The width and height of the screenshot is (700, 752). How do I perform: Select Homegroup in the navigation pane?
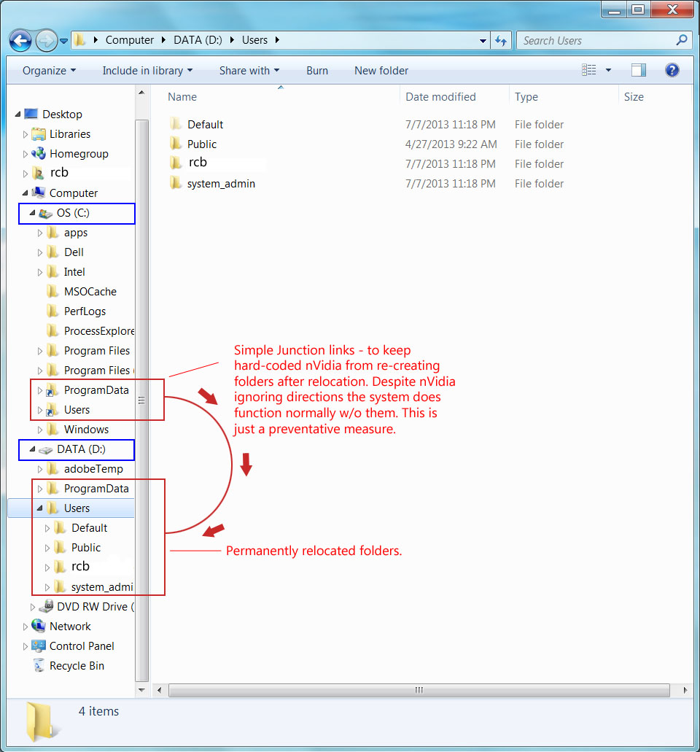pyautogui.click(x=79, y=154)
